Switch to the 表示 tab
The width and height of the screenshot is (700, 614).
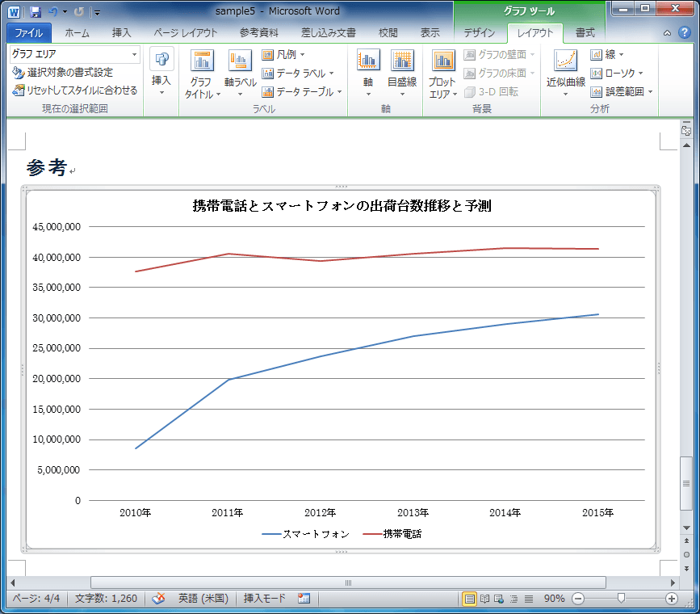tap(430, 32)
